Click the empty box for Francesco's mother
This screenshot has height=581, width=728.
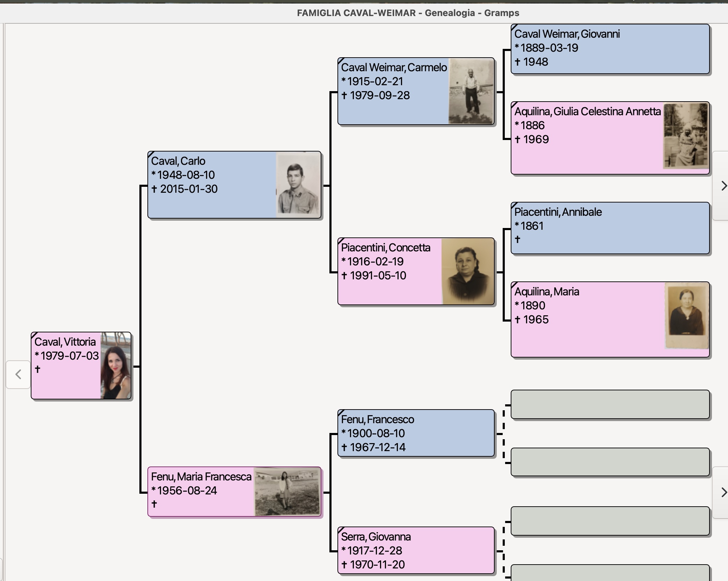tap(610, 462)
